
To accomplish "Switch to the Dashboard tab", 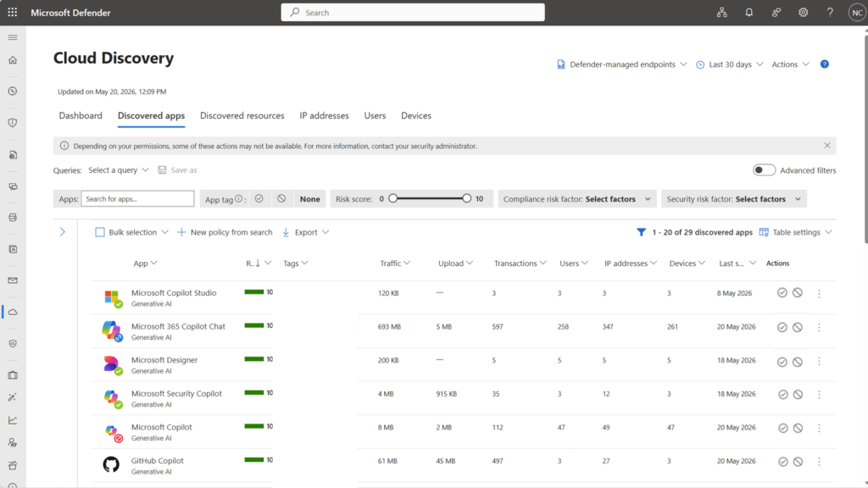I will pos(81,115).
